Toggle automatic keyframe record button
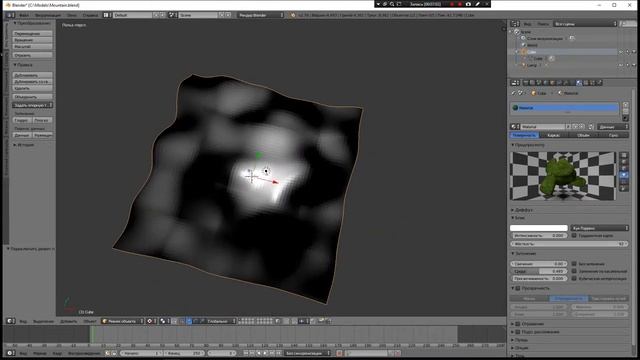This screenshot has width=640, height=360. tap(340, 353)
